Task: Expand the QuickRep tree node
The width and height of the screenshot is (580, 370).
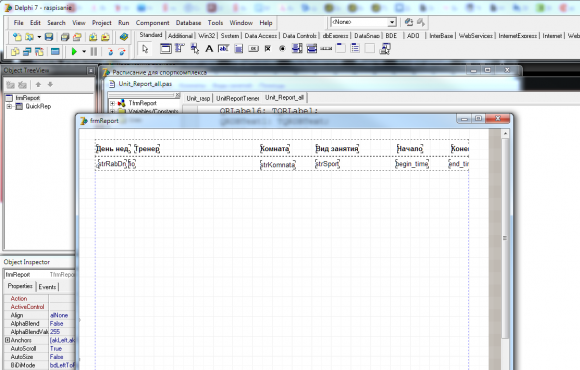Action: point(9,107)
